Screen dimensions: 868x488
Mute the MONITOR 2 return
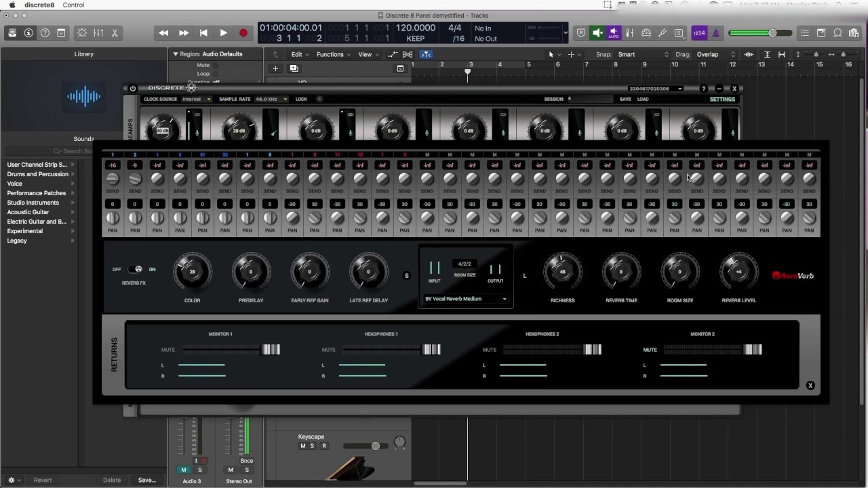pyautogui.click(x=650, y=350)
